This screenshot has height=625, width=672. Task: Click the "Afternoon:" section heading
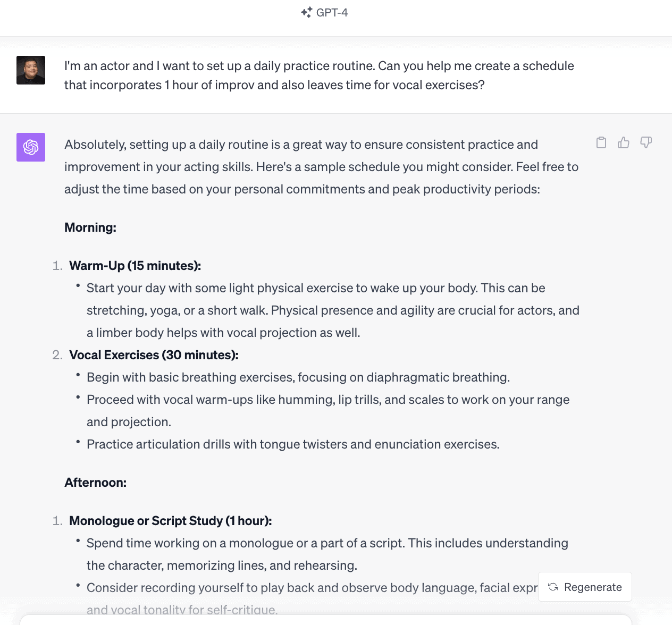pos(96,483)
